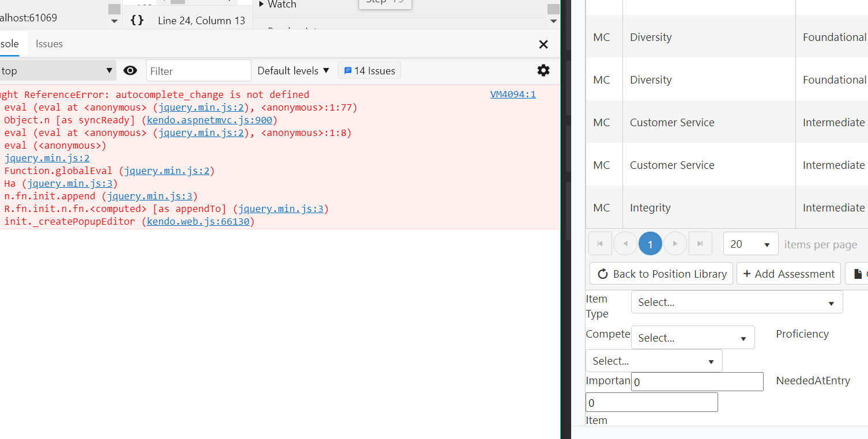Click the 14 Issues badge

point(369,71)
